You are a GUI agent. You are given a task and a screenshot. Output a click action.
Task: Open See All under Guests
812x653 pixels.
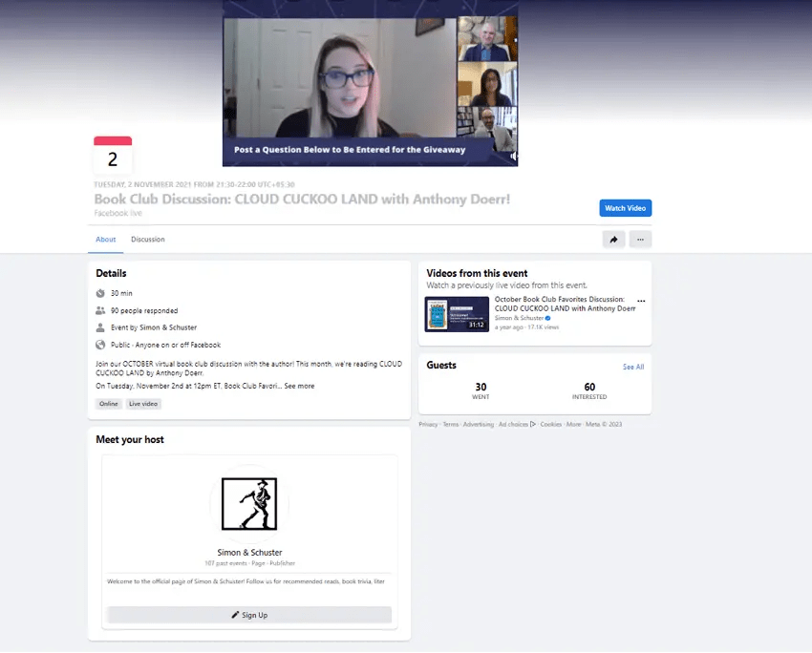(633, 367)
